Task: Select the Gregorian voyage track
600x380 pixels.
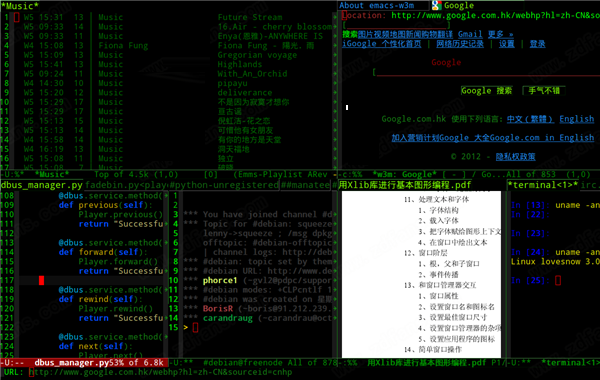Action: tap(257, 55)
